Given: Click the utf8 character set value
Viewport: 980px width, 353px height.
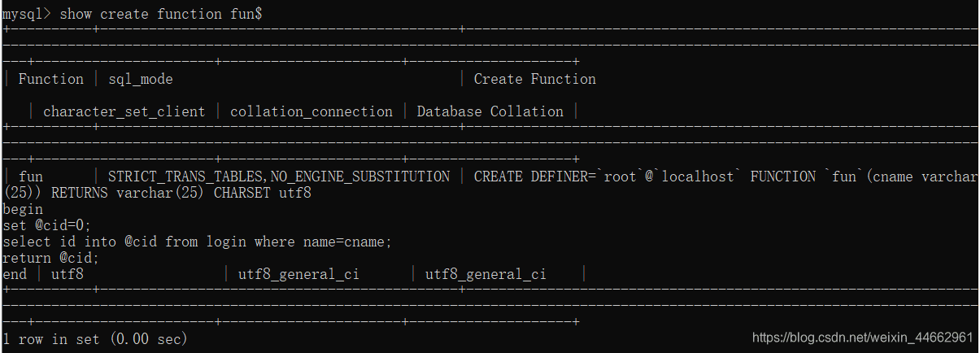Looking at the screenshot, I should tap(67, 274).
